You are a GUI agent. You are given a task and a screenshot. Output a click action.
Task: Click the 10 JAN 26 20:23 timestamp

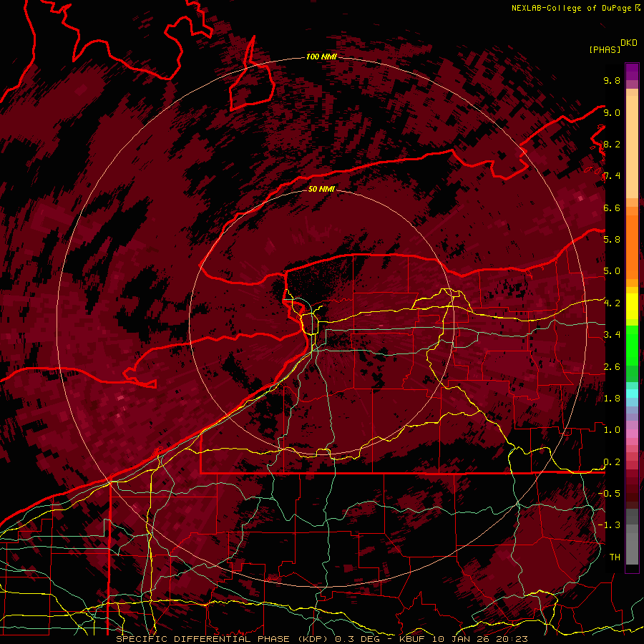pyautogui.click(x=479, y=639)
